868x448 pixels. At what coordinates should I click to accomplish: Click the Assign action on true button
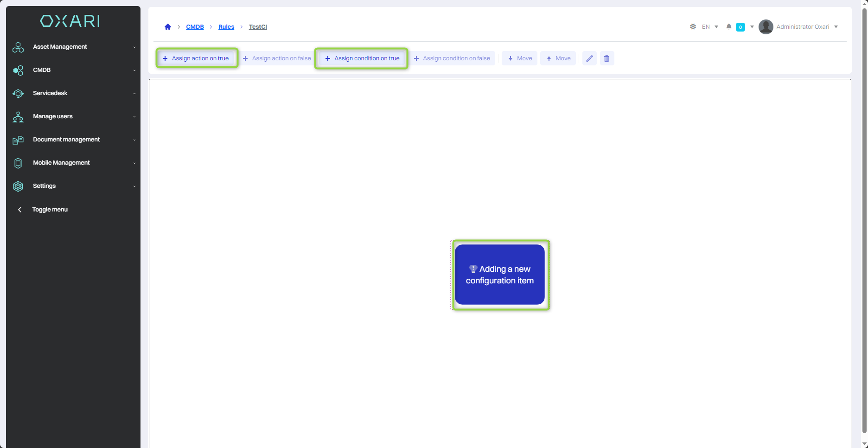click(x=197, y=58)
